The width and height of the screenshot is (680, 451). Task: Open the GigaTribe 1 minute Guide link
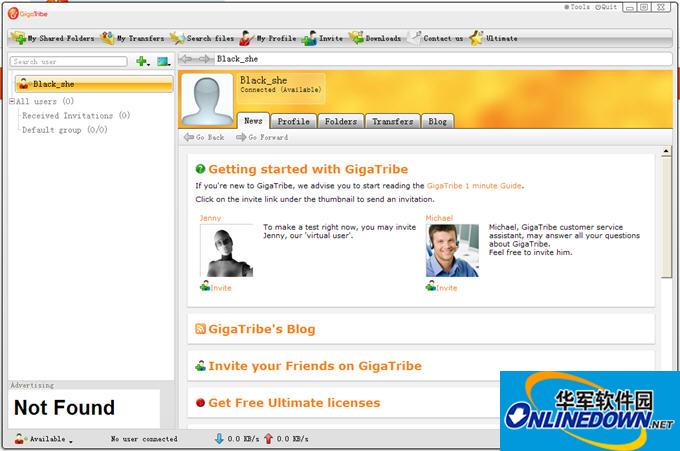pyautogui.click(x=474, y=185)
